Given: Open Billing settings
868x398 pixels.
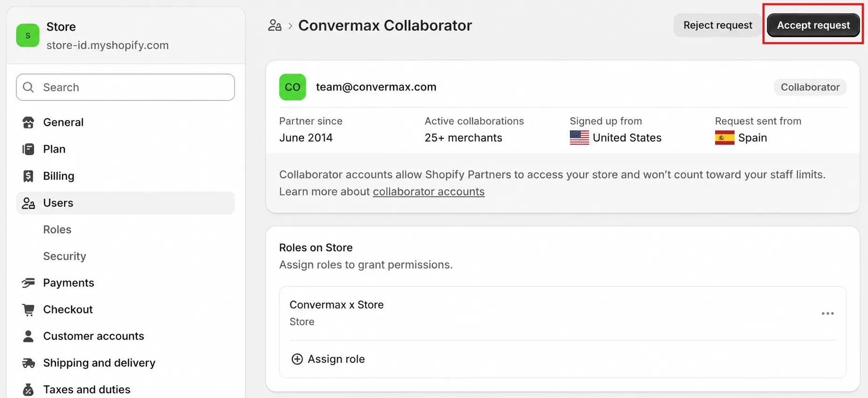Looking at the screenshot, I should (125, 176).
